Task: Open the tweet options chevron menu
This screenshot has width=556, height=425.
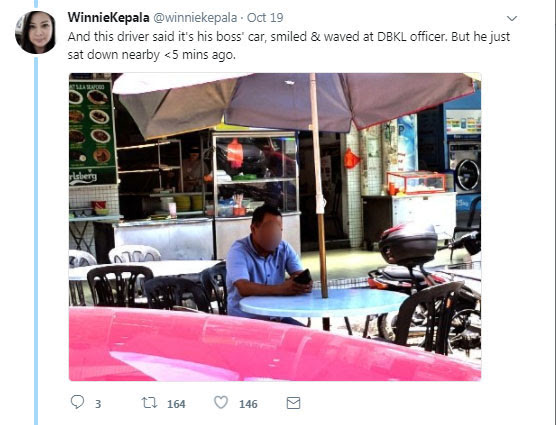Action: coord(512,18)
